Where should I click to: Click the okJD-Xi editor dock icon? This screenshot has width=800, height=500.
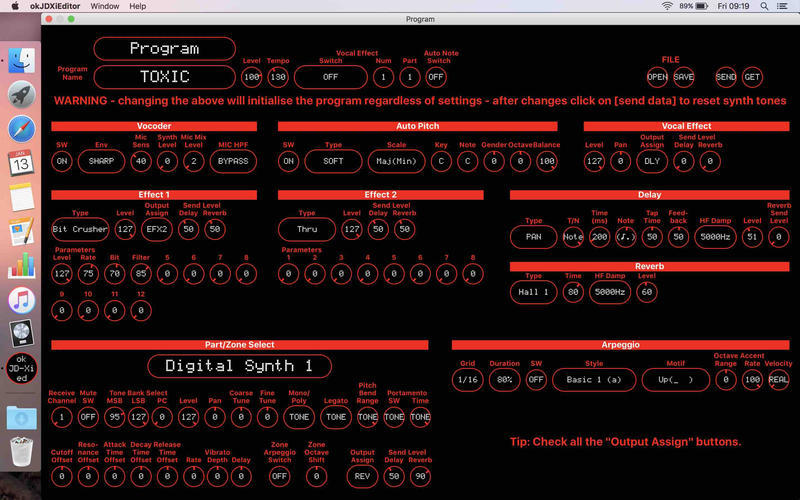tap(21, 370)
